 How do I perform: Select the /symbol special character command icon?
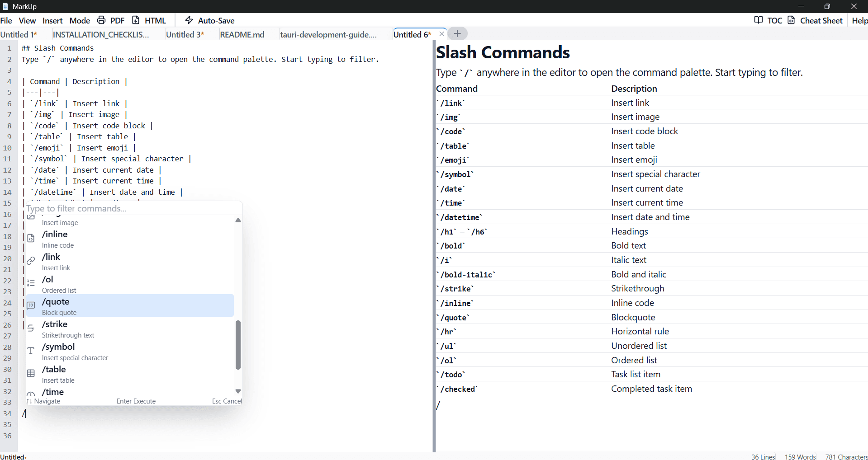31,351
